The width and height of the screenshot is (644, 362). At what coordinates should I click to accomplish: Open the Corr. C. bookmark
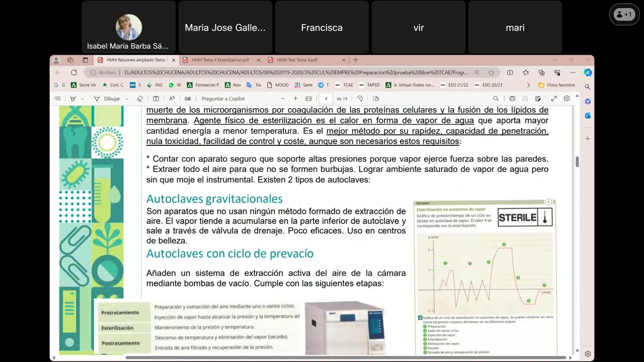[113, 85]
